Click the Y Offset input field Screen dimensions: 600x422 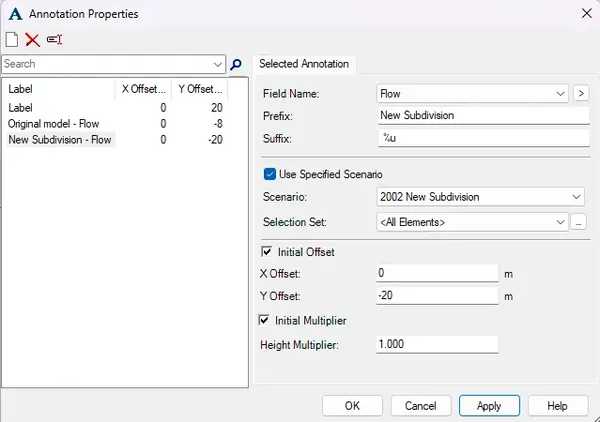(437, 295)
